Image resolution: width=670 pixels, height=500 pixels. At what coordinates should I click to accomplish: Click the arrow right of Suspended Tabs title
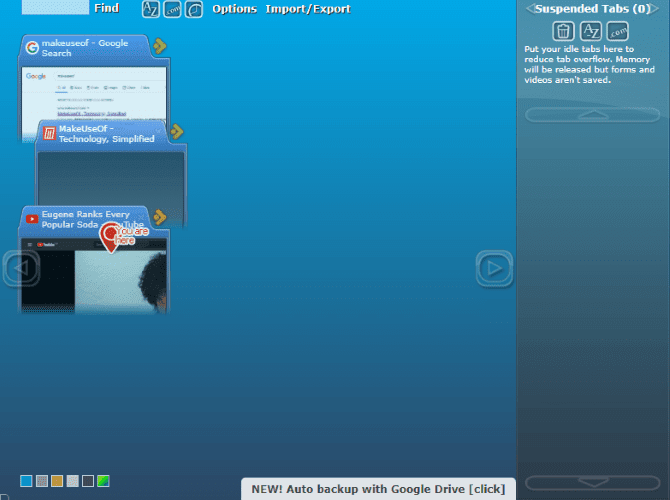point(662,9)
